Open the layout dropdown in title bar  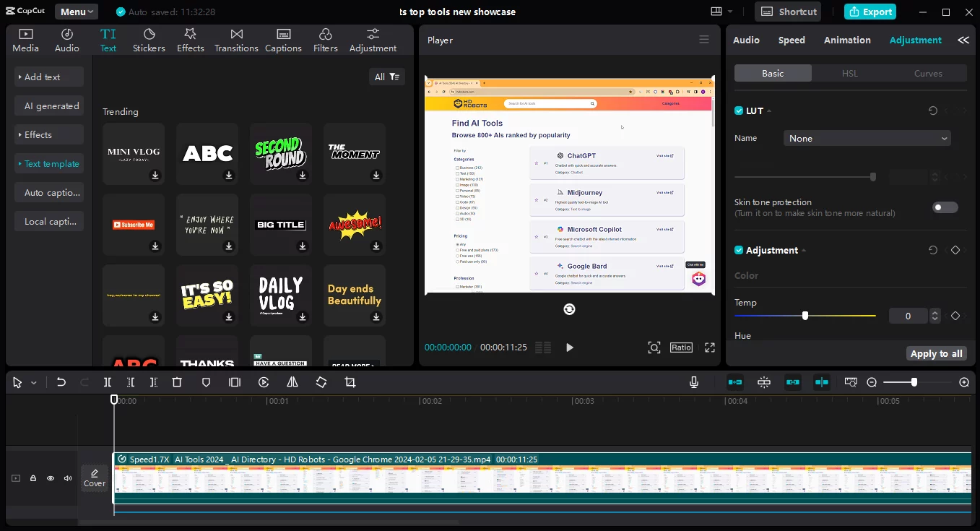(721, 12)
